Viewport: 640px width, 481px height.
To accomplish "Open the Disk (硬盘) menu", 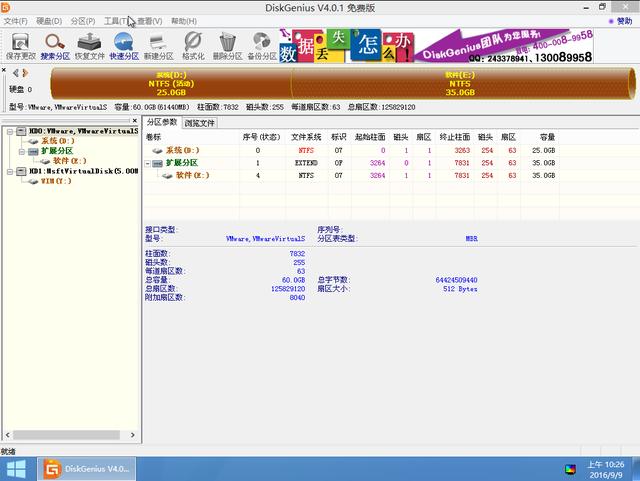I will [x=49, y=21].
